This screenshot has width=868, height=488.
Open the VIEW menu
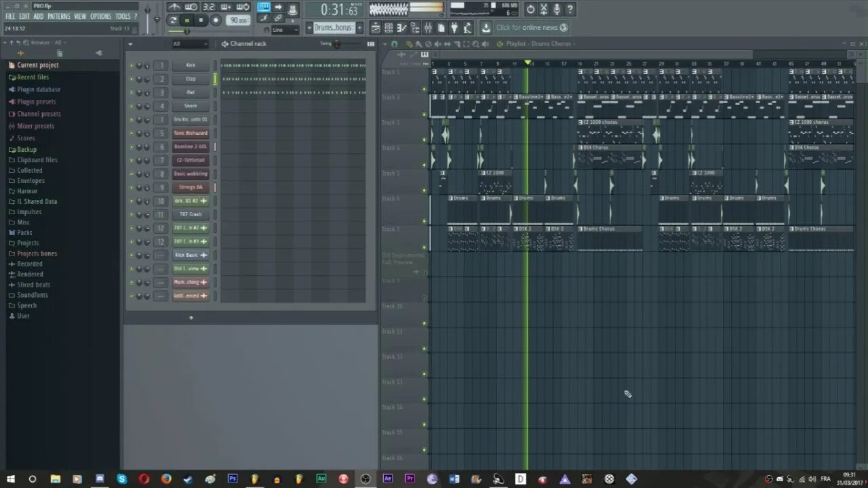click(80, 16)
